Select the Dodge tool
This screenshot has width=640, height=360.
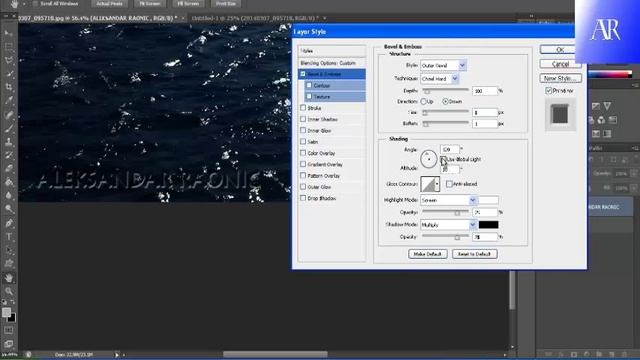pos(9,209)
